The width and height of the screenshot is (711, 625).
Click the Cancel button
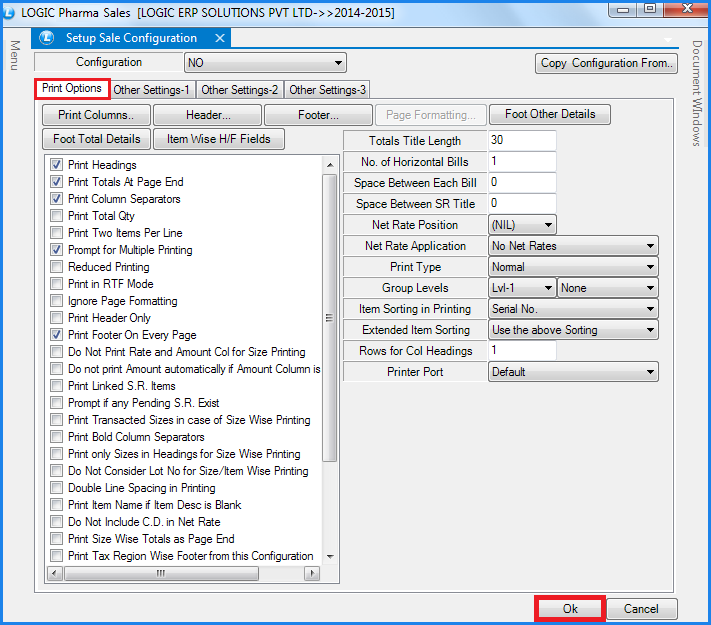642,609
